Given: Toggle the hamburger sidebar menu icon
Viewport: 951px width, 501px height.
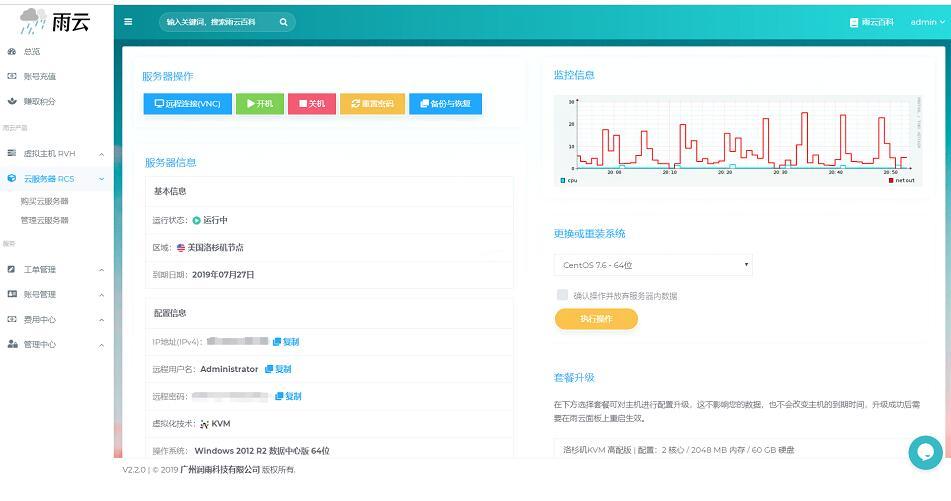Looking at the screenshot, I should pos(128,21).
